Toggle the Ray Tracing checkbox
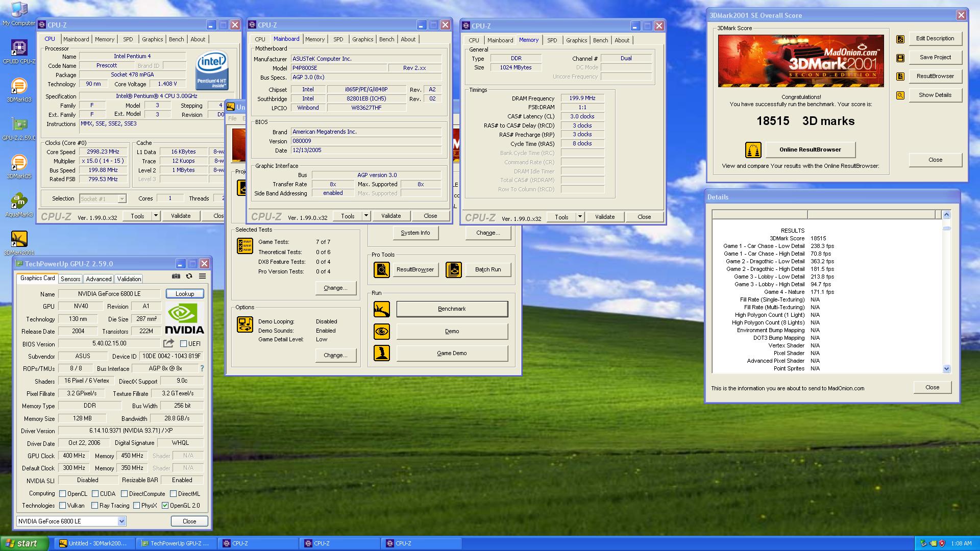 (94, 505)
